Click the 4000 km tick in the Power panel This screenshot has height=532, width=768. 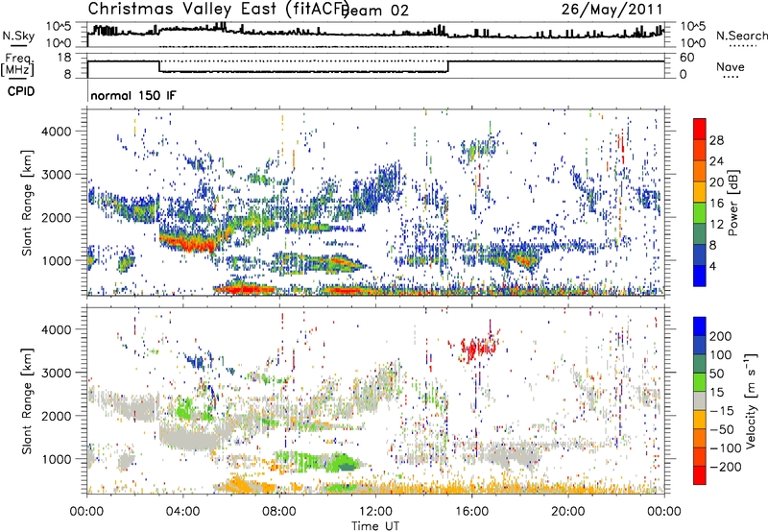coord(56,132)
